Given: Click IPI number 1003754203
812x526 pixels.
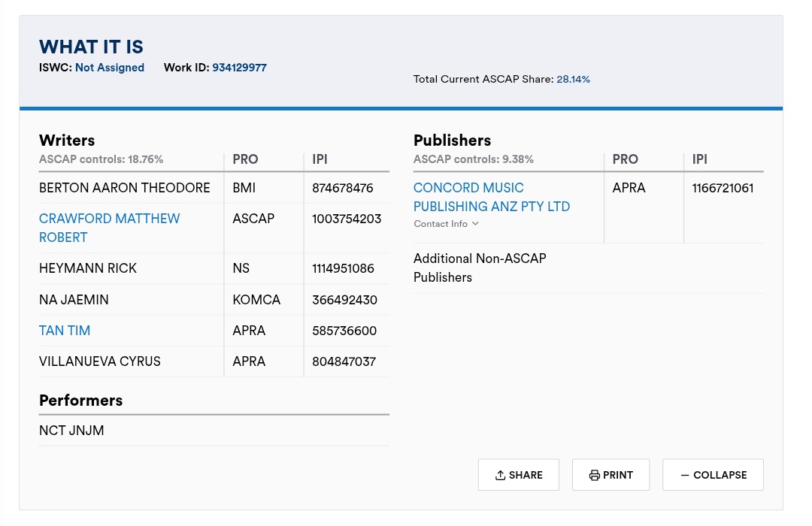Looking at the screenshot, I should pyautogui.click(x=347, y=219).
